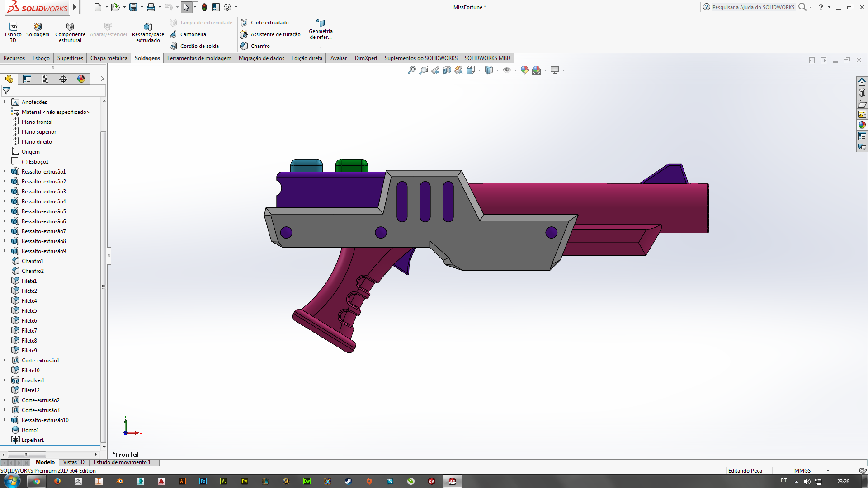Toggle the selection arrow tool

click(x=186, y=7)
